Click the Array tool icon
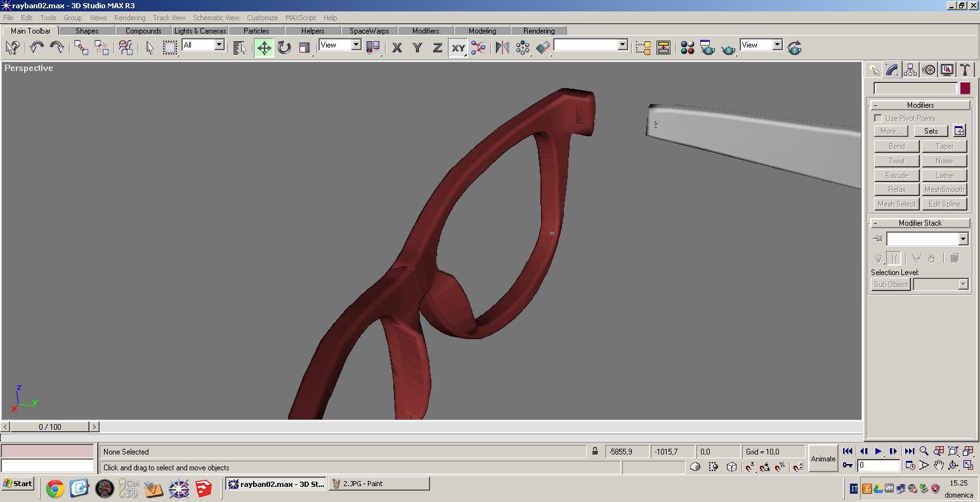The height and width of the screenshot is (502, 980). (523, 48)
